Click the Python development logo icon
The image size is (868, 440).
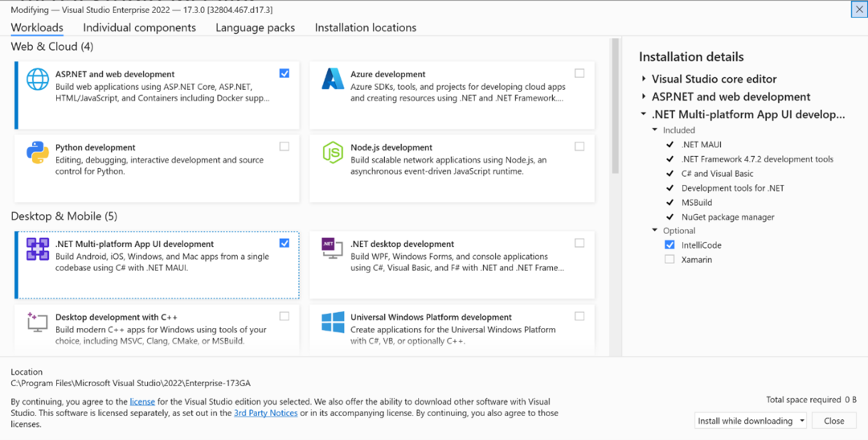tap(38, 152)
